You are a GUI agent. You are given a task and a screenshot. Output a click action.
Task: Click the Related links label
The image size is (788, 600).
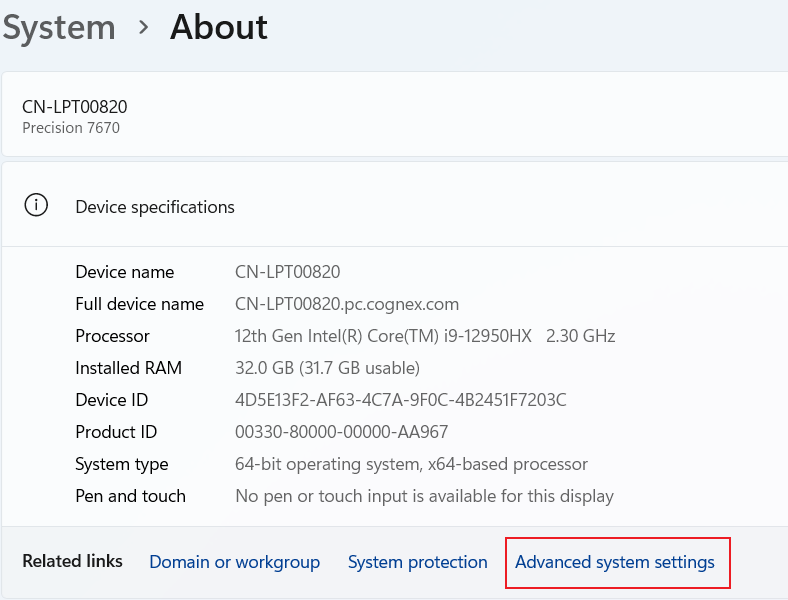[x=72, y=561]
